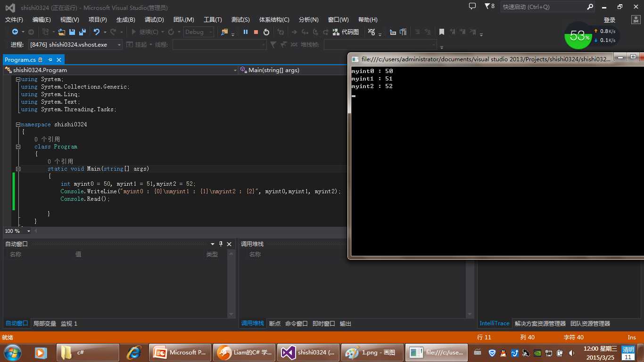644x362 pixels.
Task: Collapse the class Program block
Action: click(18, 147)
